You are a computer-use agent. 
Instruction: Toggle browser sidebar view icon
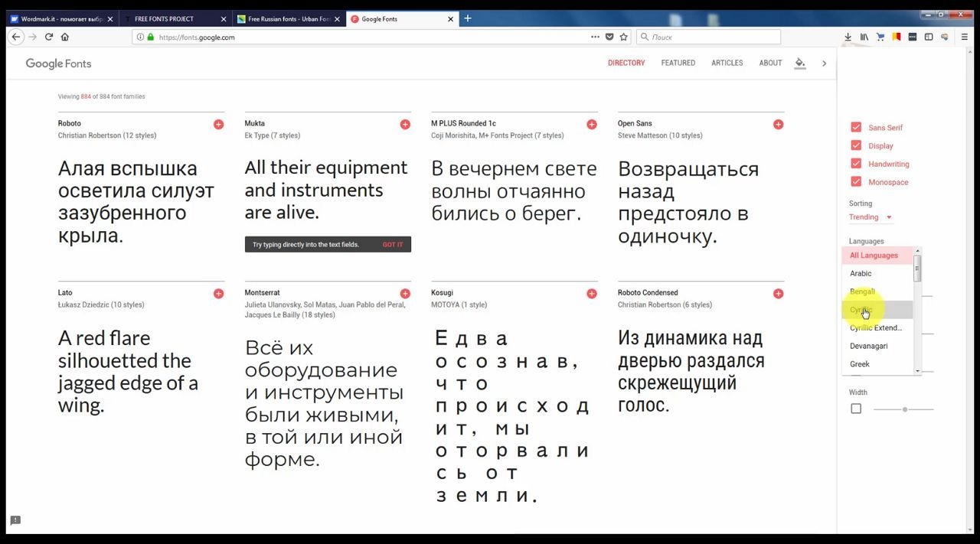pyautogui.click(x=929, y=37)
